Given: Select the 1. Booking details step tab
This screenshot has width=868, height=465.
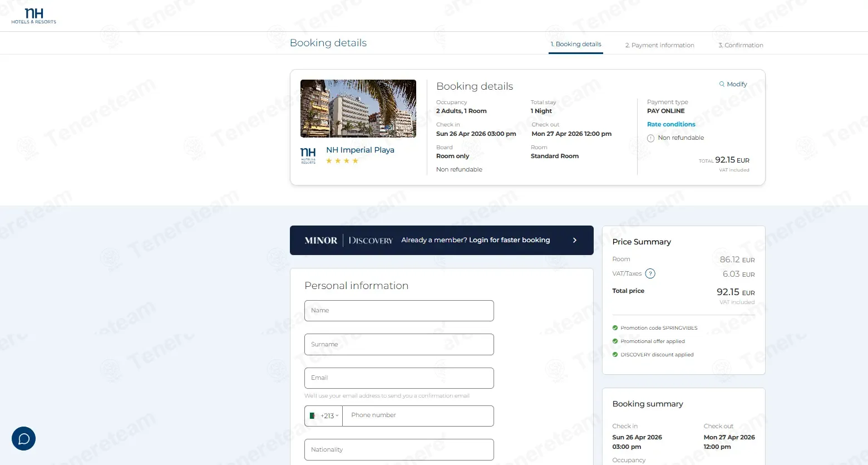Looking at the screenshot, I should pos(576,45).
